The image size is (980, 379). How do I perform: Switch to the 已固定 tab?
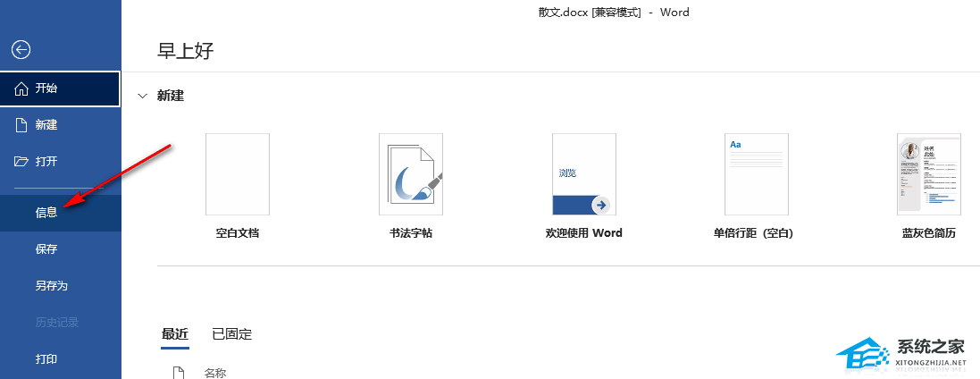click(232, 334)
